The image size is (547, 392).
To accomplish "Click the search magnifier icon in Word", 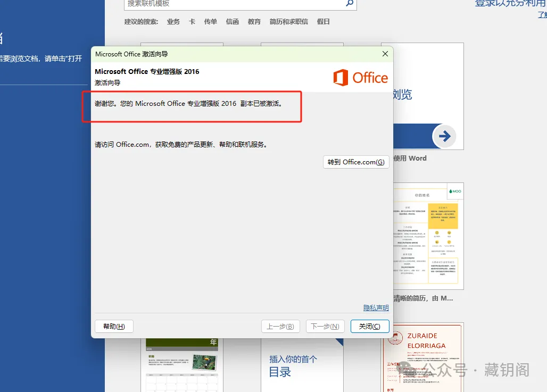I will 350,3.
